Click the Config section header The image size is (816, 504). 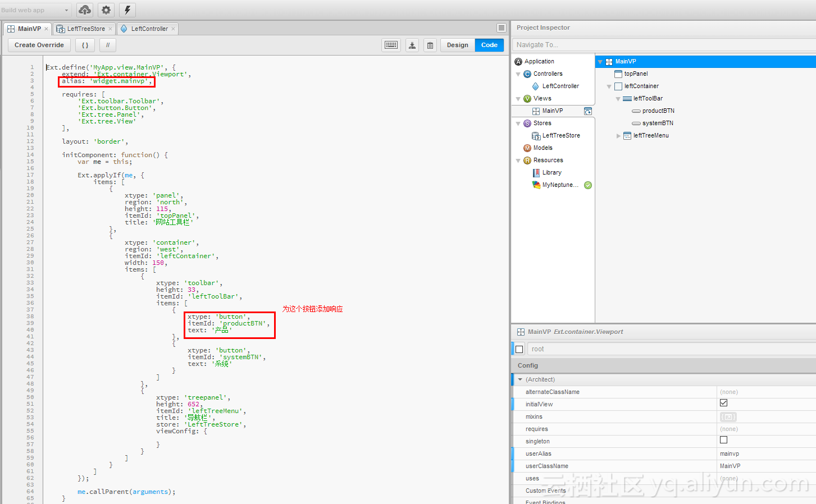tap(664, 365)
